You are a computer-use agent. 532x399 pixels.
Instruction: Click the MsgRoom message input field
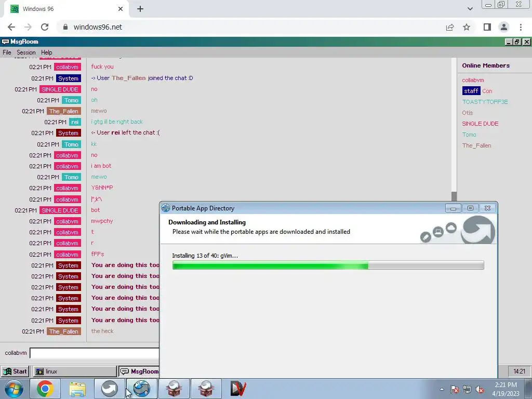pyautogui.click(x=95, y=353)
